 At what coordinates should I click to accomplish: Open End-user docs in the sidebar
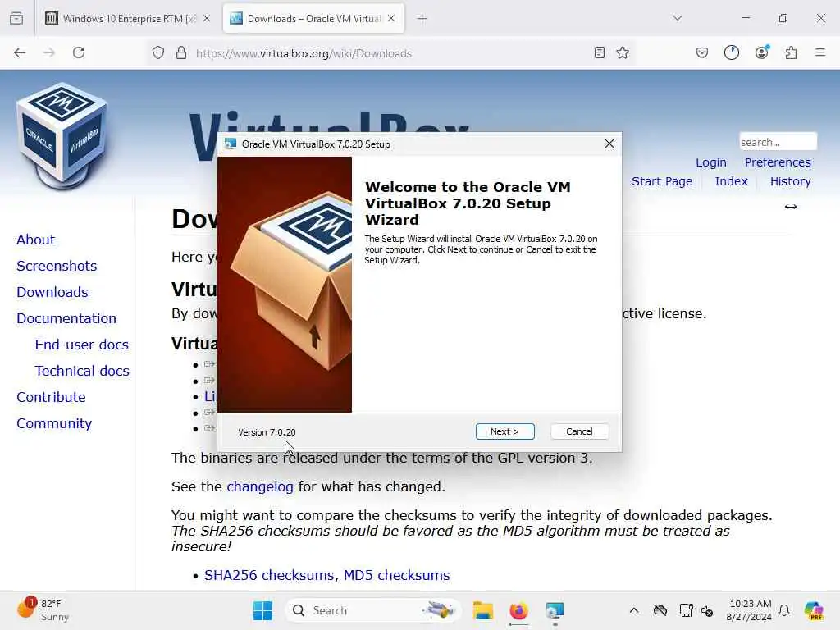pos(81,345)
